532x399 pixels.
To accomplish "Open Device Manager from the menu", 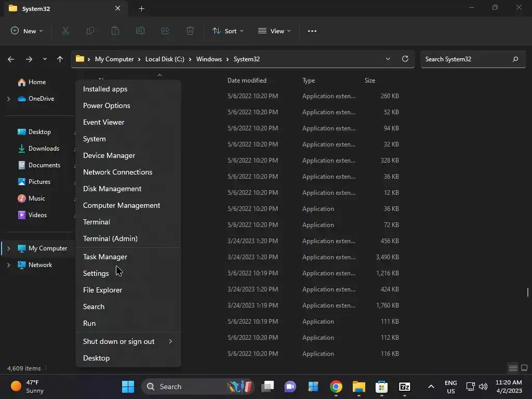I will tap(128, 155).
